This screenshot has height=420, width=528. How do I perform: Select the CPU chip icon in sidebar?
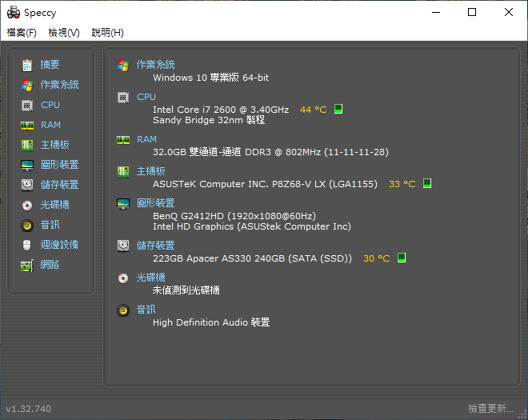coord(27,106)
